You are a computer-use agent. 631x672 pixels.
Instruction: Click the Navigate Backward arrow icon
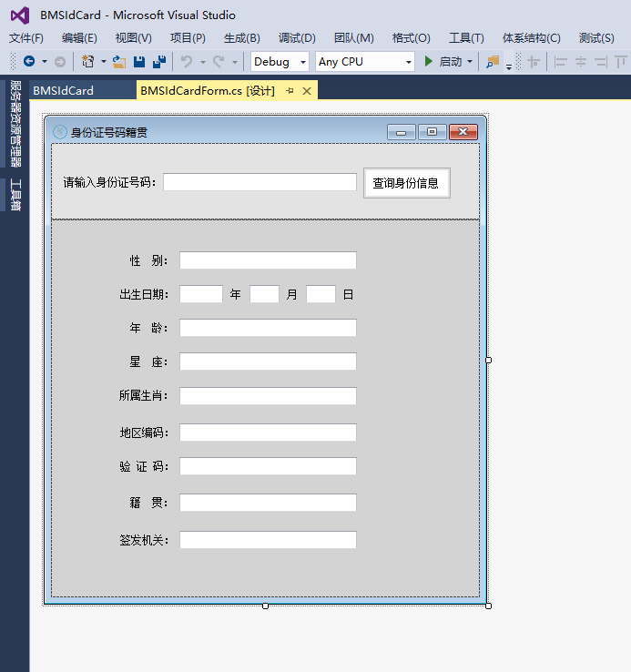[x=29, y=62]
